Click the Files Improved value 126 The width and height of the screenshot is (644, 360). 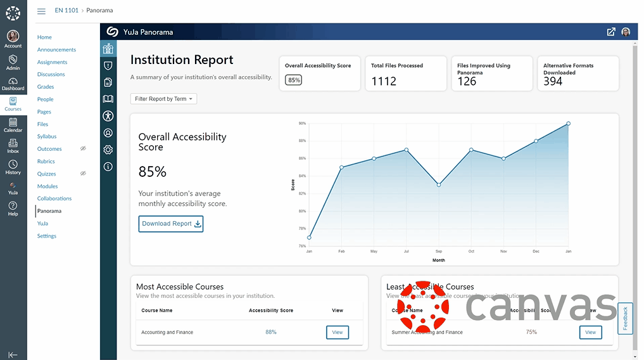point(467,81)
